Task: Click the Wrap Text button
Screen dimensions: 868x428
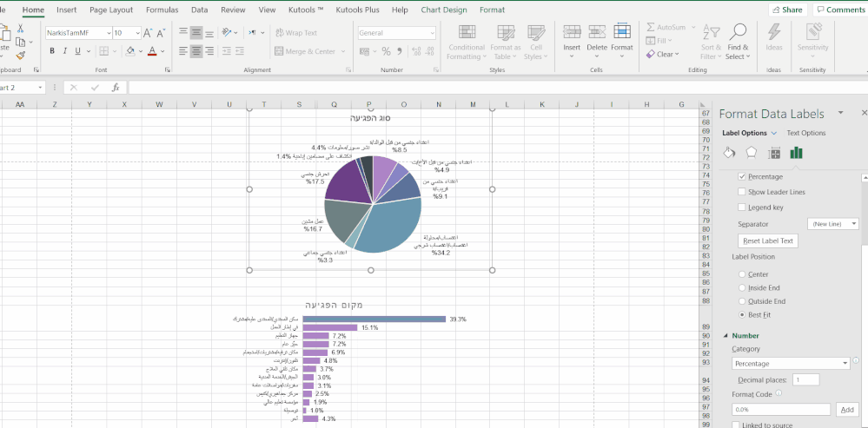Action: [x=296, y=33]
